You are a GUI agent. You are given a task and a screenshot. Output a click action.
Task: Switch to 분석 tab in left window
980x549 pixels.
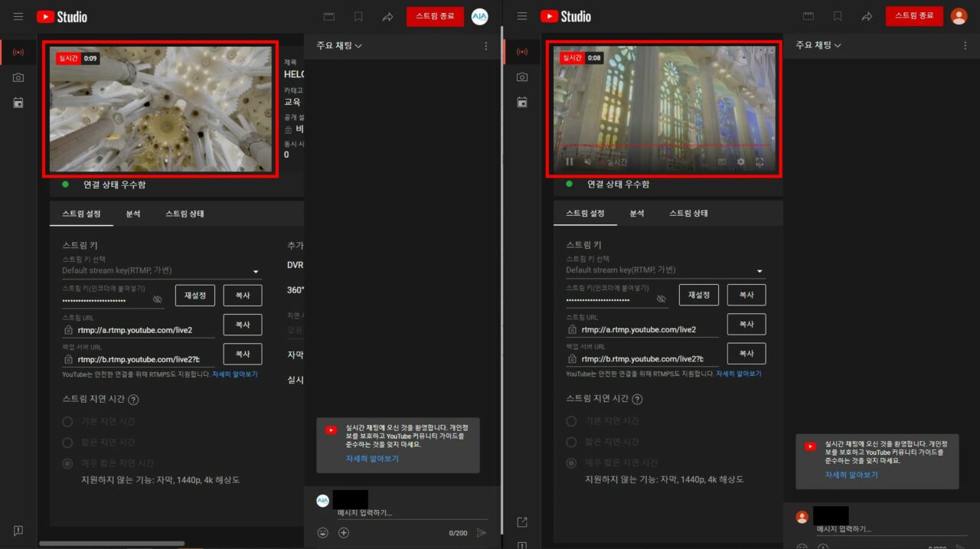coord(132,214)
